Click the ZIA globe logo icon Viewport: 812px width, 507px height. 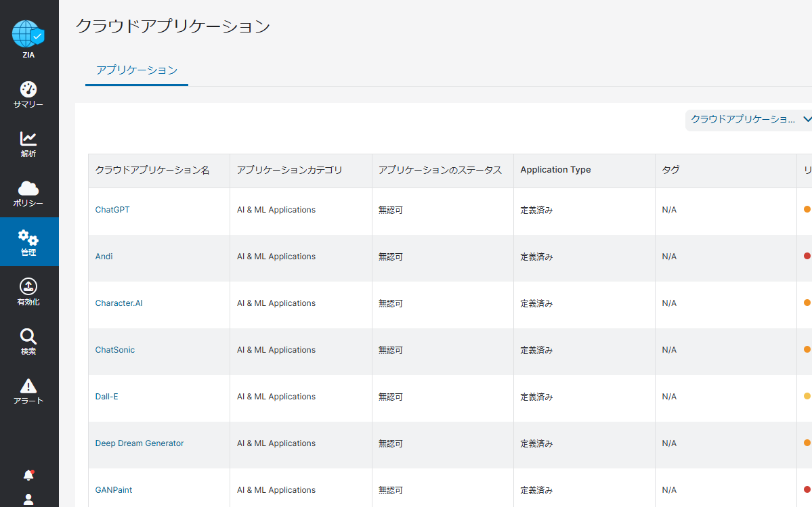pyautogui.click(x=28, y=34)
